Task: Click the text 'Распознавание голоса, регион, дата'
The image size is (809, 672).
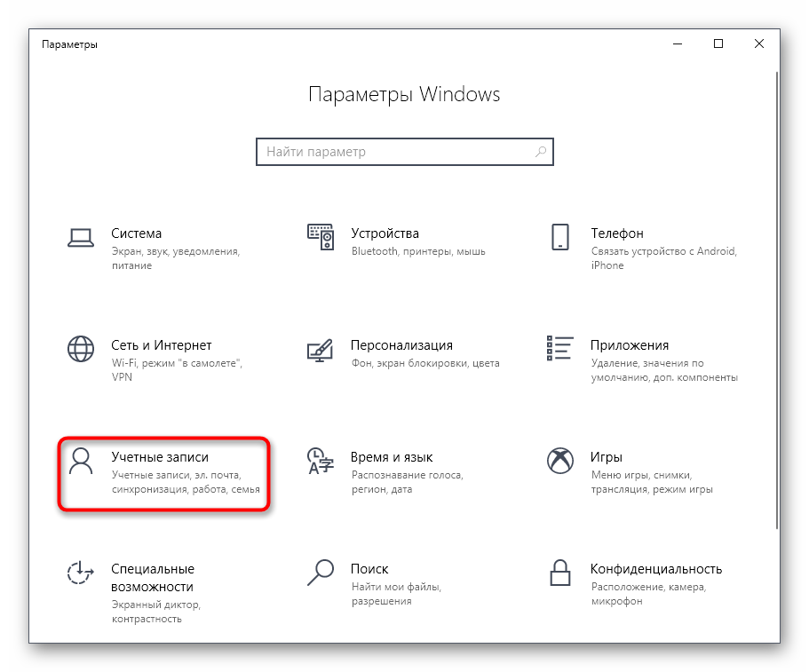Action: [x=407, y=482]
